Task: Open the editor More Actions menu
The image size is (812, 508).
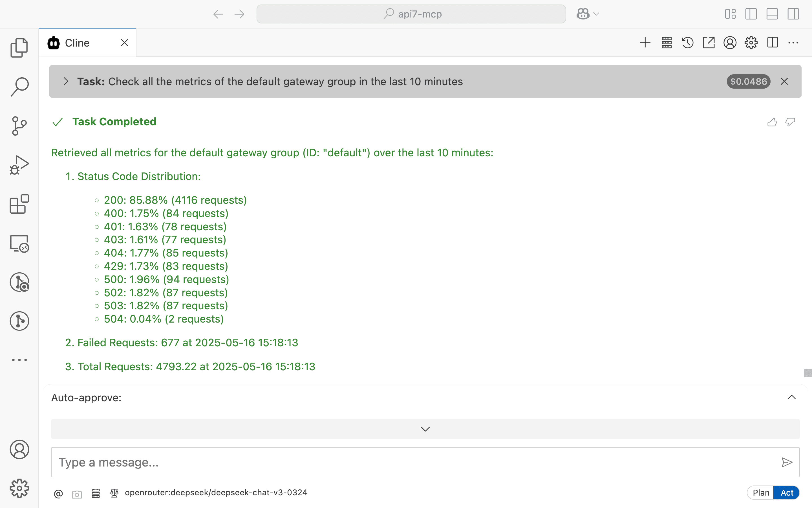Action: coord(793,43)
